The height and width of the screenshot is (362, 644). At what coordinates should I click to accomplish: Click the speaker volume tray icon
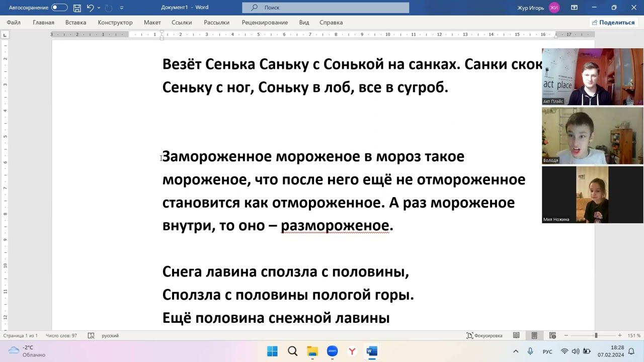[576, 351]
